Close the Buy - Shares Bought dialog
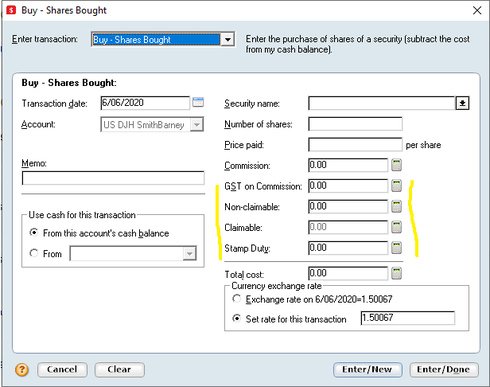The height and width of the screenshot is (387, 490). pos(477,10)
